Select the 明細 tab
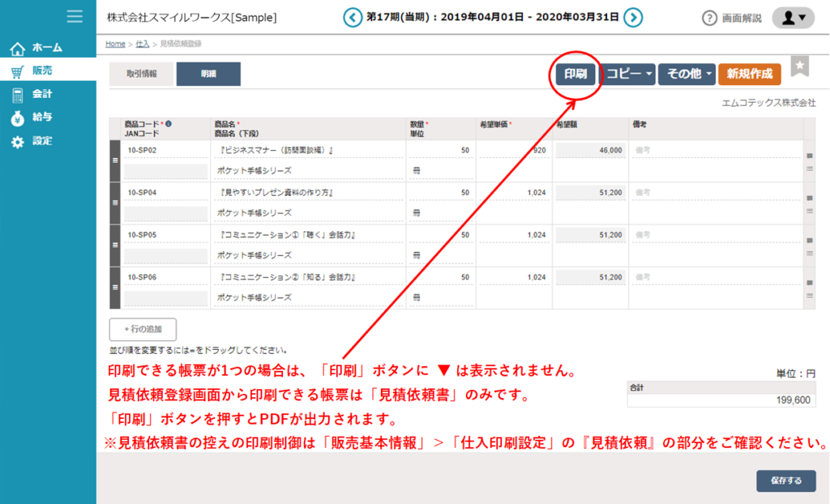The height and width of the screenshot is (504, 830). click(x=207, y=74)
